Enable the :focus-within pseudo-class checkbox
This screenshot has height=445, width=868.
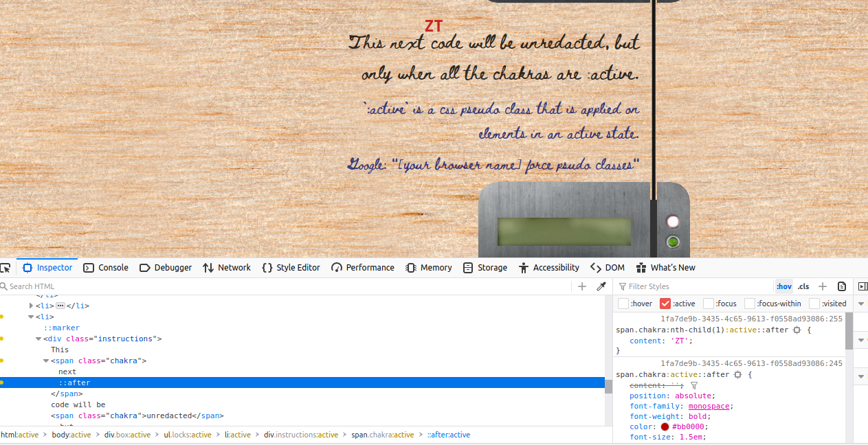pyautogui.click(x=750, y=304)
